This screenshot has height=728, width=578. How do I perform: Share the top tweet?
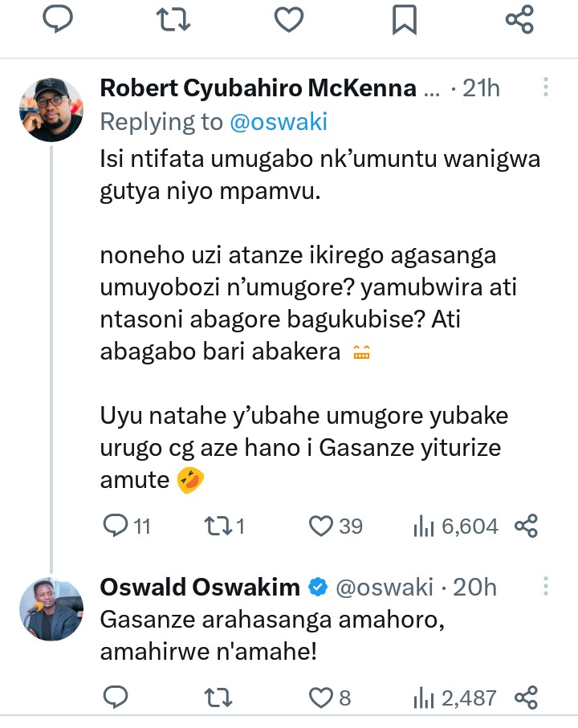tap(519, 19)
